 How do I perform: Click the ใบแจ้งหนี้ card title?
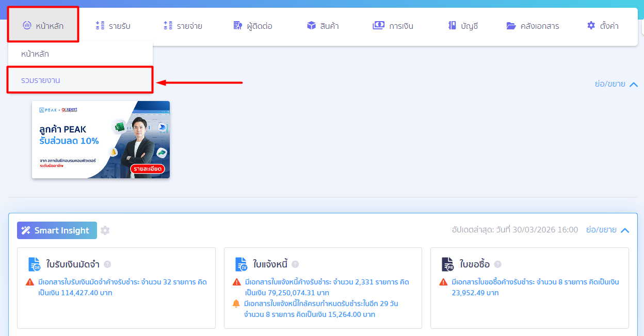pyautogui.click(x=270, y=264)
